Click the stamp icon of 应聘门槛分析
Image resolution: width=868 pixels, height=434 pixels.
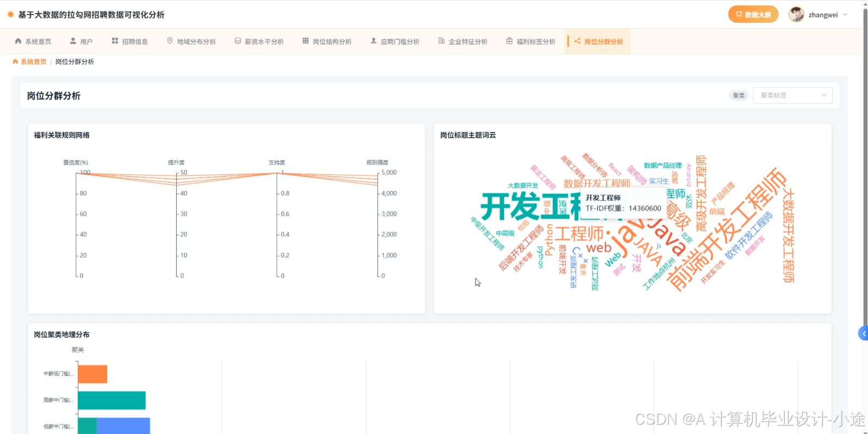(373, 41)
